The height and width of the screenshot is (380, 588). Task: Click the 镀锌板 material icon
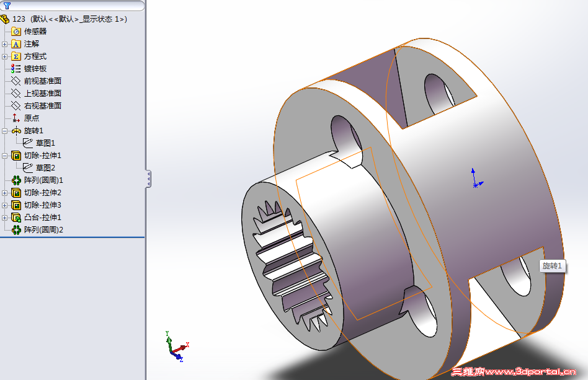coord(16,69)
